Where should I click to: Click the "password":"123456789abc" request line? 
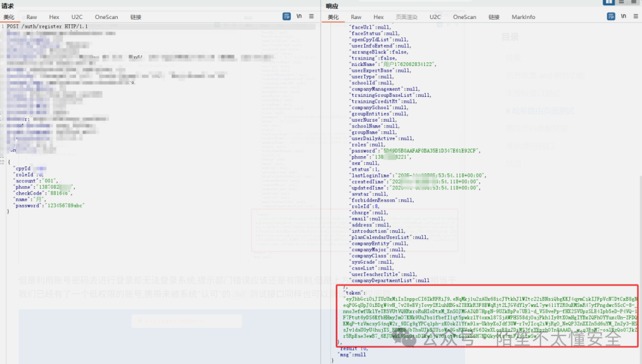pyautogui.click(x=49, y=205)
